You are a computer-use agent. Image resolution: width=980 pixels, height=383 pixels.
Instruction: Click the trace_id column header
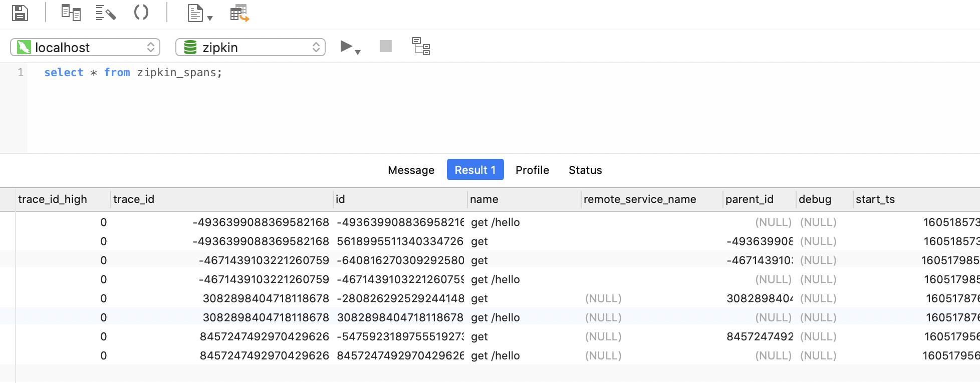(x=222, y=200)
